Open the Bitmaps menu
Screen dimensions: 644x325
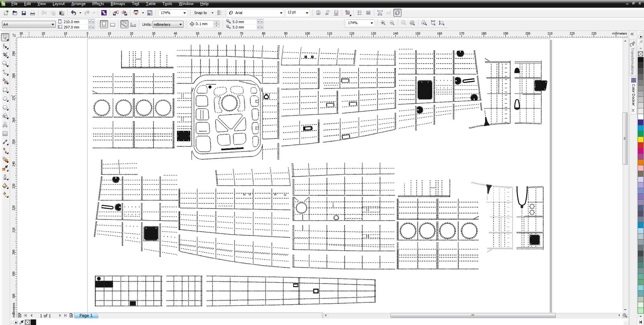point(118,4)
